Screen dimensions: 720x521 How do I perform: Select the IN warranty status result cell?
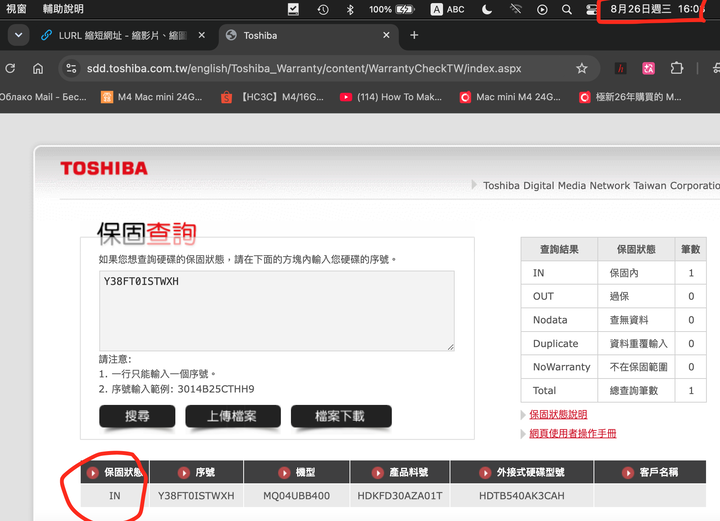coord(115,496)
